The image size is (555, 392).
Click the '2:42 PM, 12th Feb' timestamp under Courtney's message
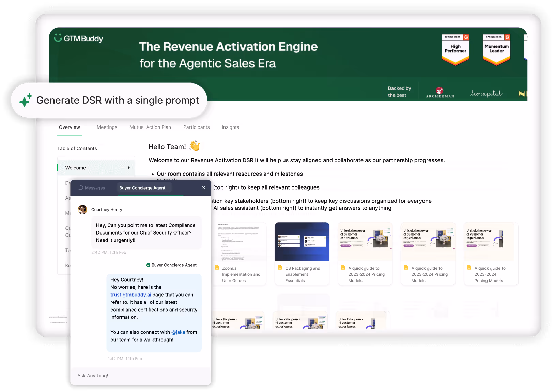[109, 252]
